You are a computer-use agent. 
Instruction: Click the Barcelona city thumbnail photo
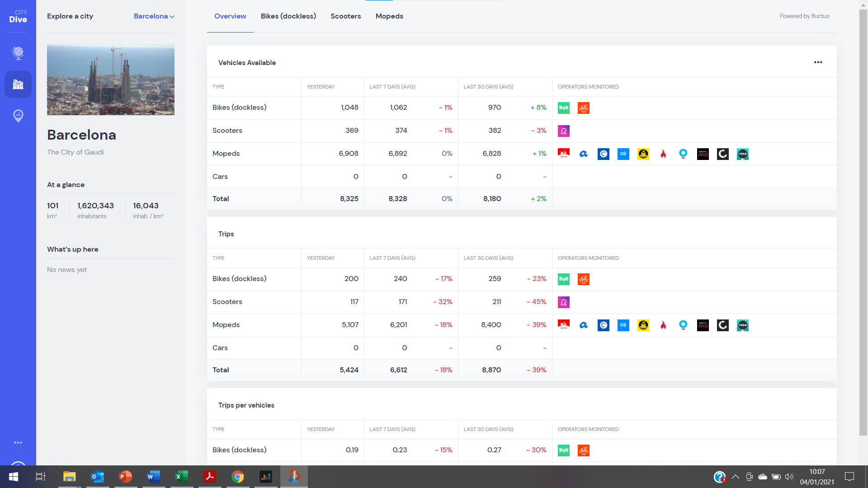[110, 80]
